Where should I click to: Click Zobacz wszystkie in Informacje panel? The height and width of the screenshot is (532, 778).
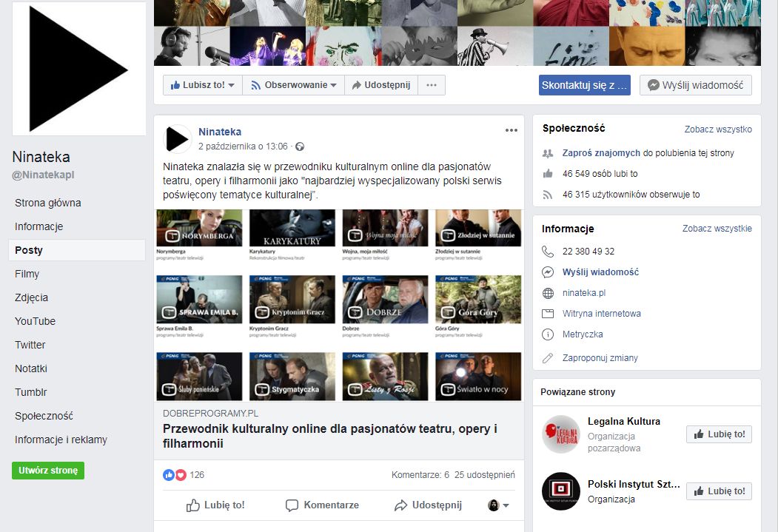(717, 229)
